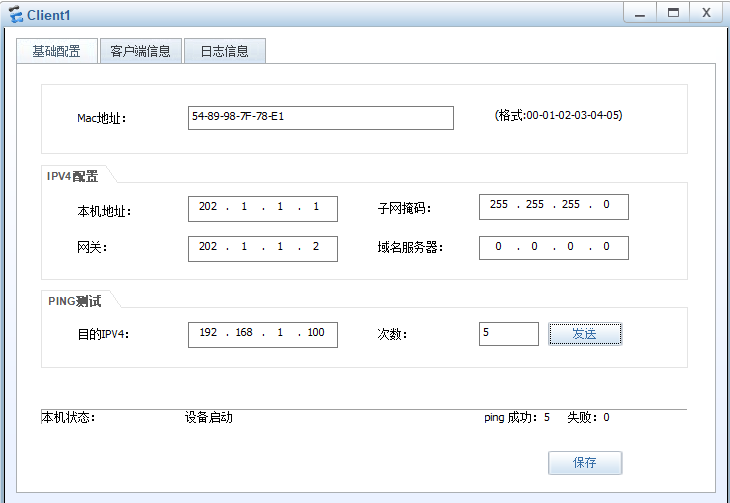
Task: Click last octet of 子网掩码 field
Action: 606,204
